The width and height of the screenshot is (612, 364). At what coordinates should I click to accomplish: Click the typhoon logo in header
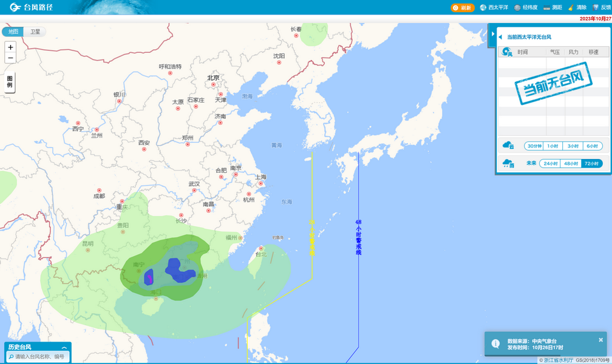tap(15, 8)
